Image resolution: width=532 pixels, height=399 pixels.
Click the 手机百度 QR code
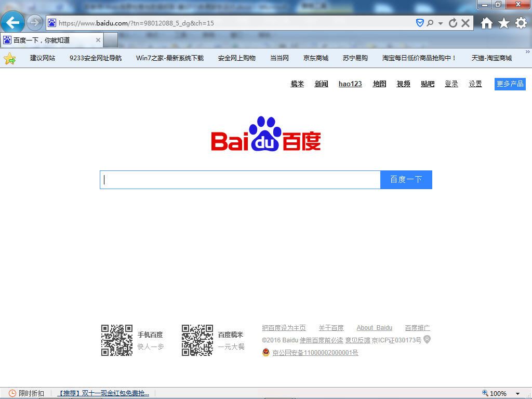[x=117, y=340]
